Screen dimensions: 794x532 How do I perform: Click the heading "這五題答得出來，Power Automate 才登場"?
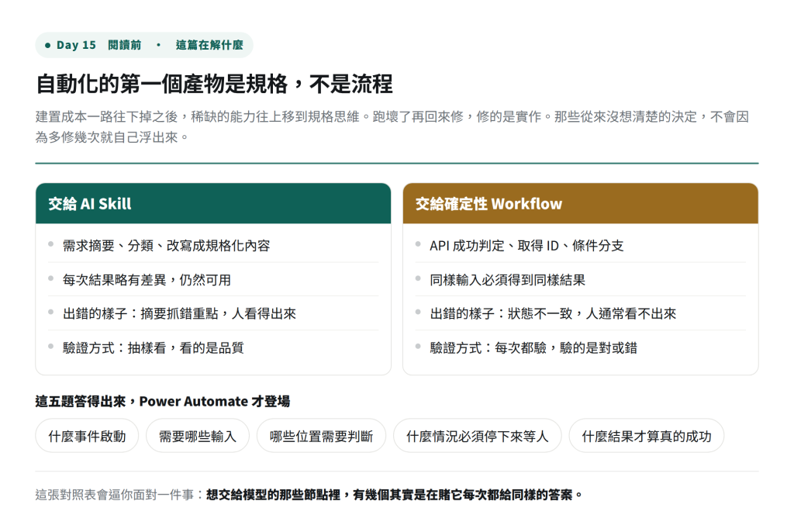pos(163,401)
